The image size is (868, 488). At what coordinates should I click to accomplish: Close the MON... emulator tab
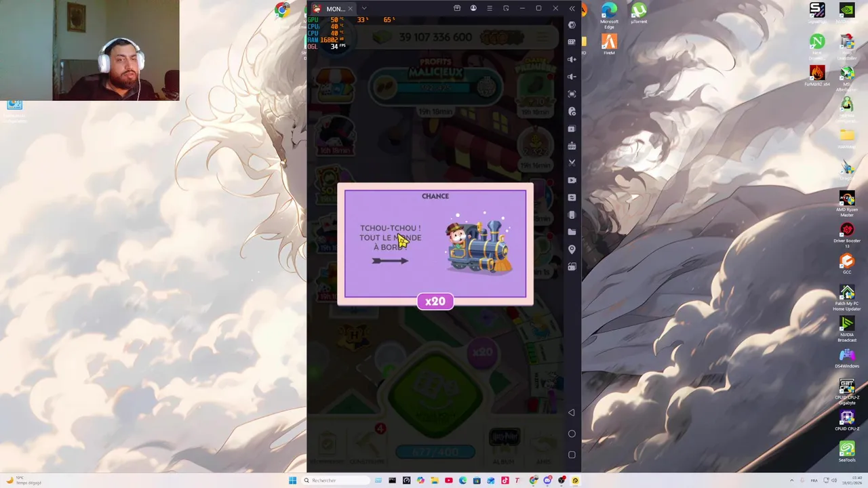click(x=350, y=9)
